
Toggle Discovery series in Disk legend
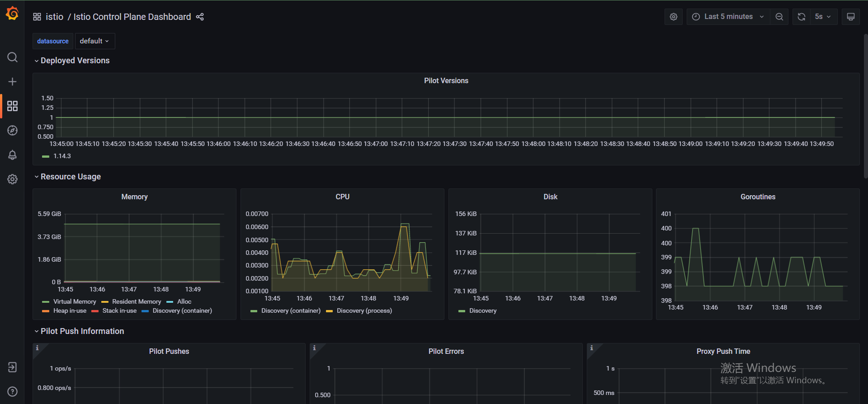click(483, 311)
